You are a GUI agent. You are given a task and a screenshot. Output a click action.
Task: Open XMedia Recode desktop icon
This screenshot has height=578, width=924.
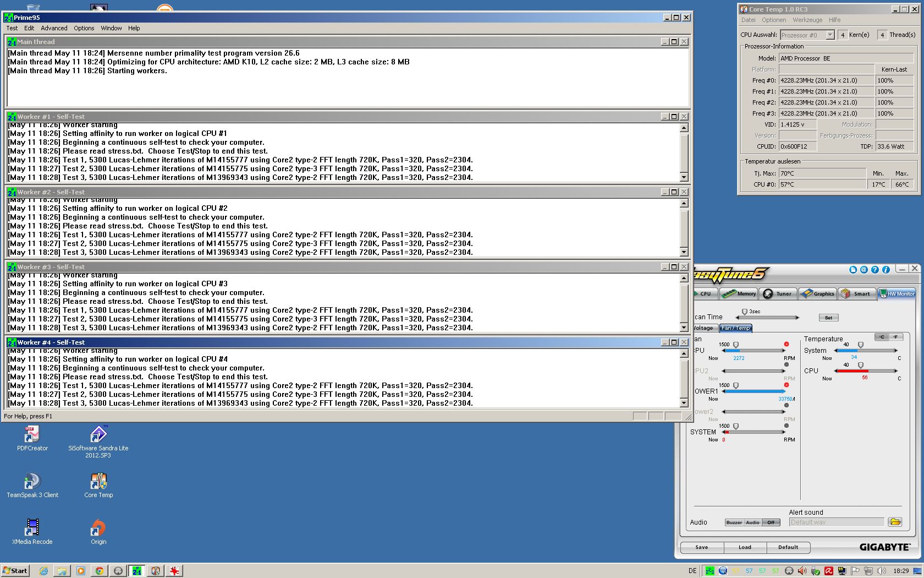[32, 532]
